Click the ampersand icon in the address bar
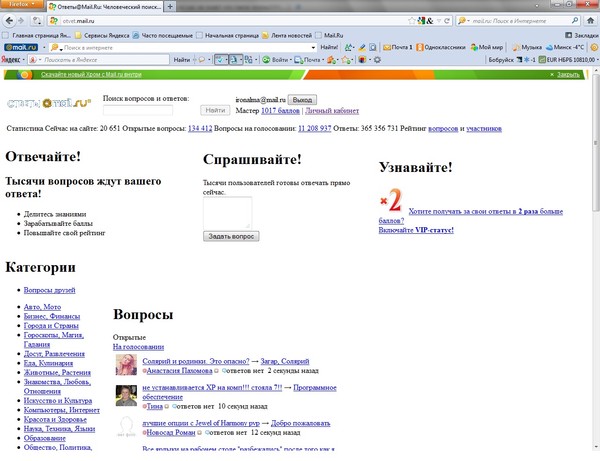 430,21
